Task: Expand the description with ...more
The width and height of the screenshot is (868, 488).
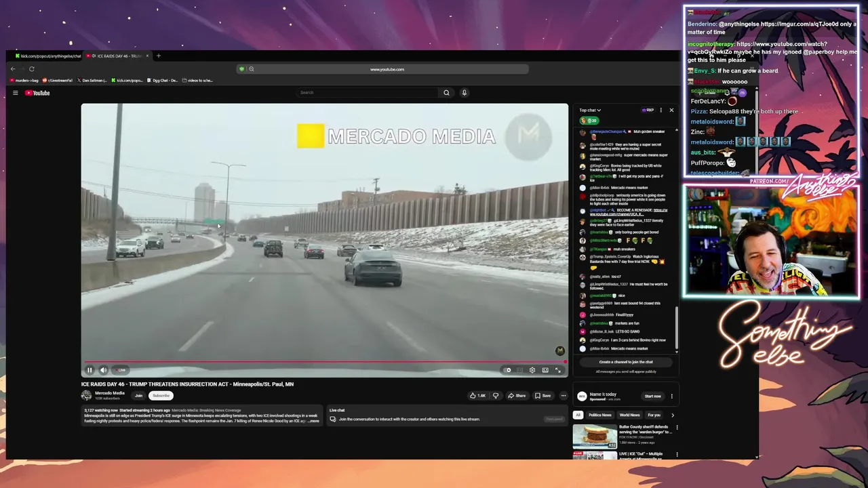Action: tap(314, 421)
